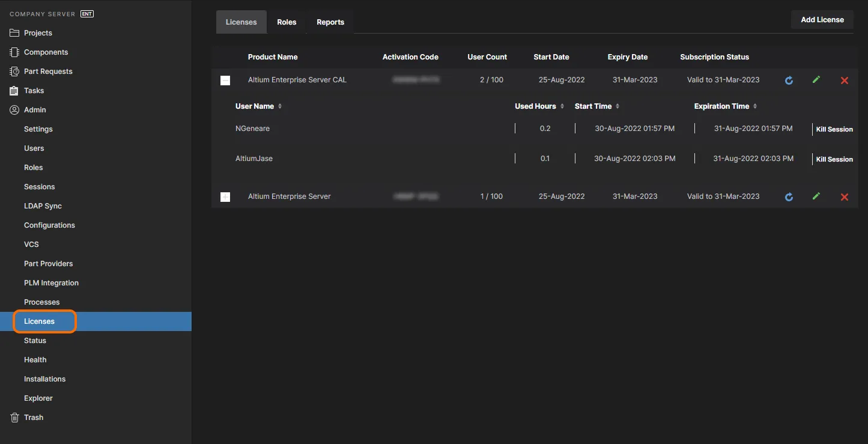
Task: Click the 2 / 100 user count
Action: pyautogui.click(x=491, y=80)
